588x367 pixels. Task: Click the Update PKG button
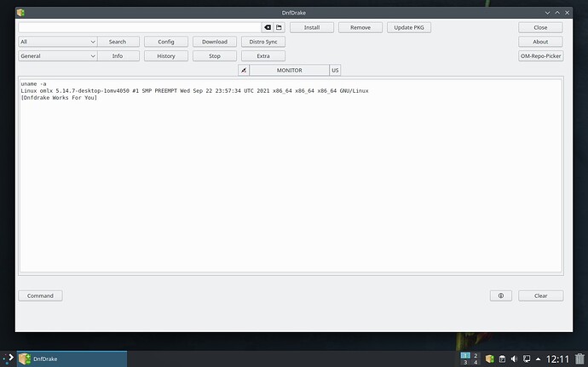pyautogui.click(x=409, y=27)
